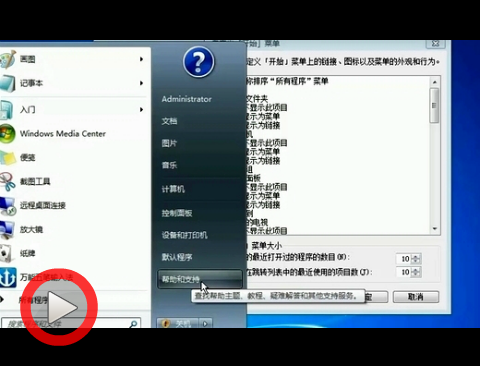The height and width of the screenshot is (366, 480).
Task: Open 帮助和支持 Help and Support
Action: point(200,279)
